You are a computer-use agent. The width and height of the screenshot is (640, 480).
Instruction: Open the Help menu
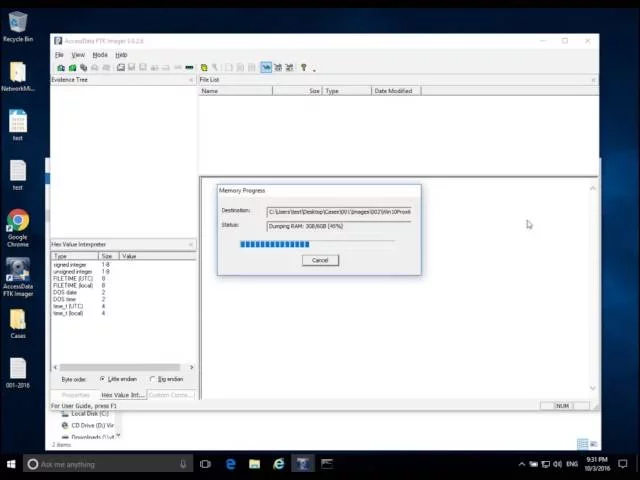121,55
